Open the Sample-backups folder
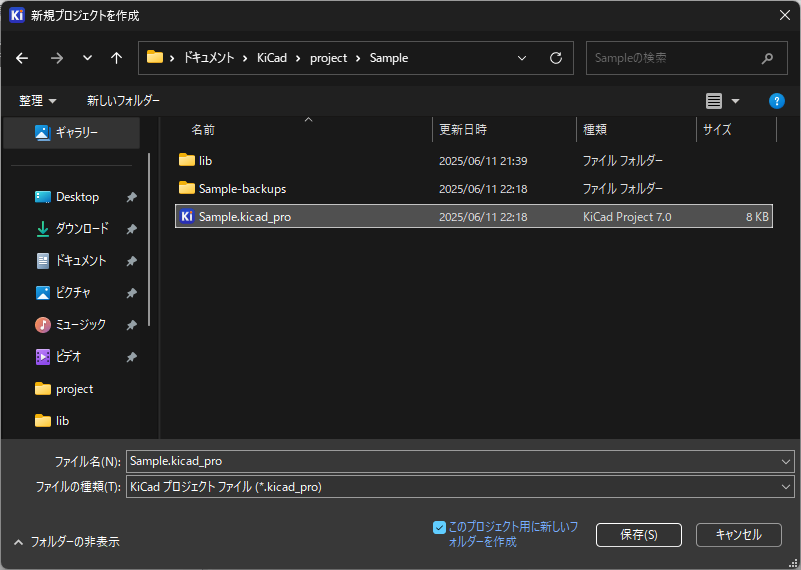801x570 pixels. point(242,188)
